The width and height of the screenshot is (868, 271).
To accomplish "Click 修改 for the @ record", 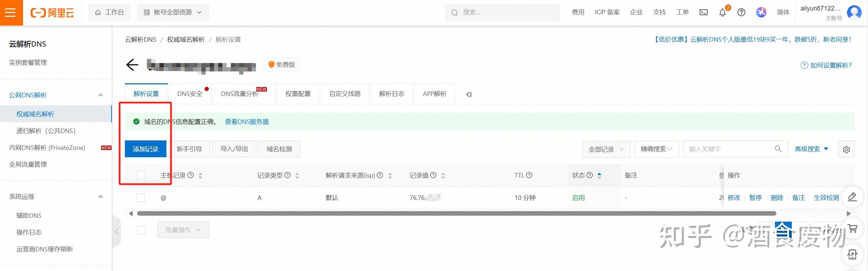I will click(x=734, y=198).
